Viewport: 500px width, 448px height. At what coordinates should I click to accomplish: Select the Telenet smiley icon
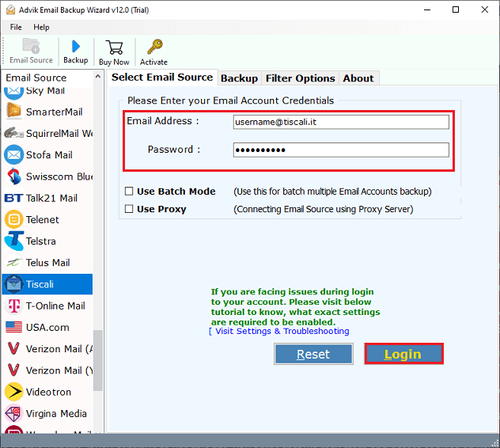(13, 219)
